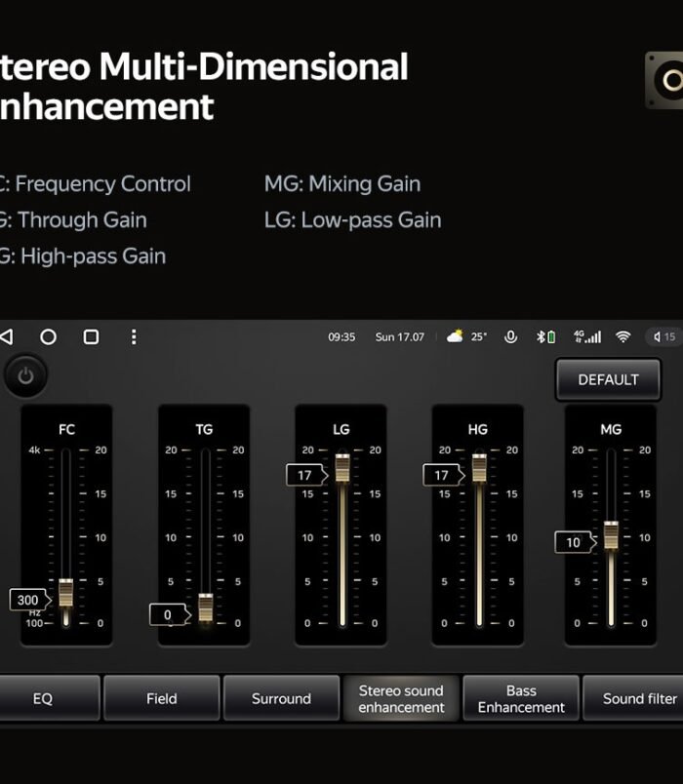Click the HG high-pass gain slider handle

click(479, 468)
